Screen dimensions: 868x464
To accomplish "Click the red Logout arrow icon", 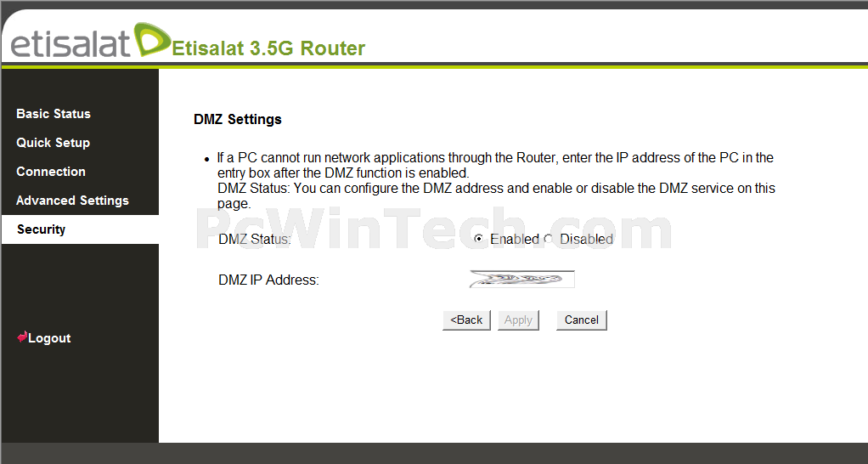I will point(22,337).
